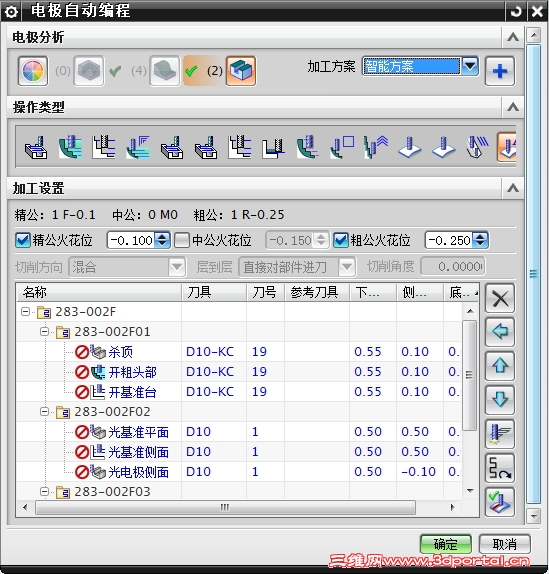Select the grey curved surface icon
549x574 pixels.
[x=165, y=71]
